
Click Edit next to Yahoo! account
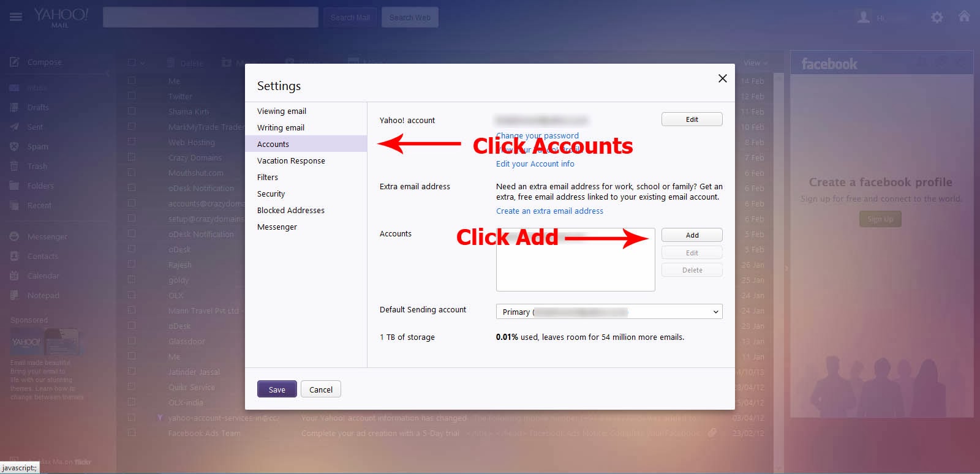click(692, 119)
